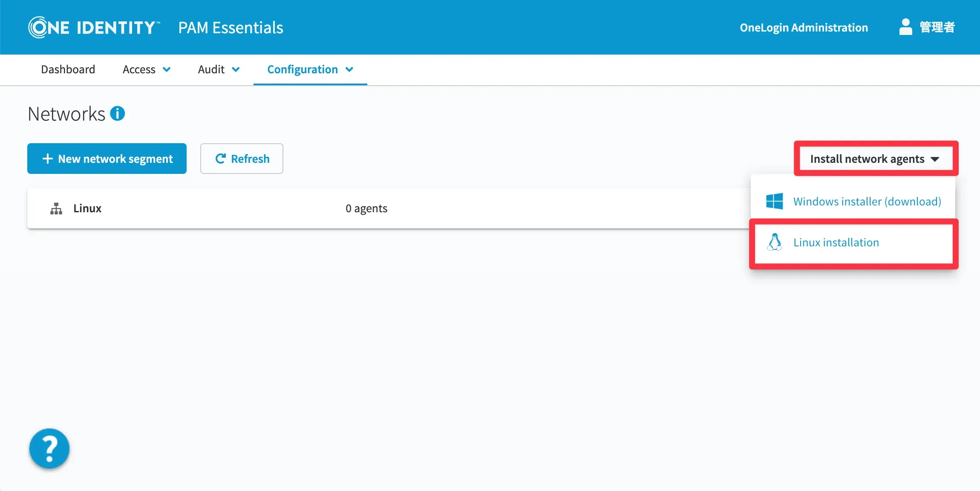Go to the Dashboard tab
Screen dimensions: 980x491
pyautogui.click(x=68, y=69)
